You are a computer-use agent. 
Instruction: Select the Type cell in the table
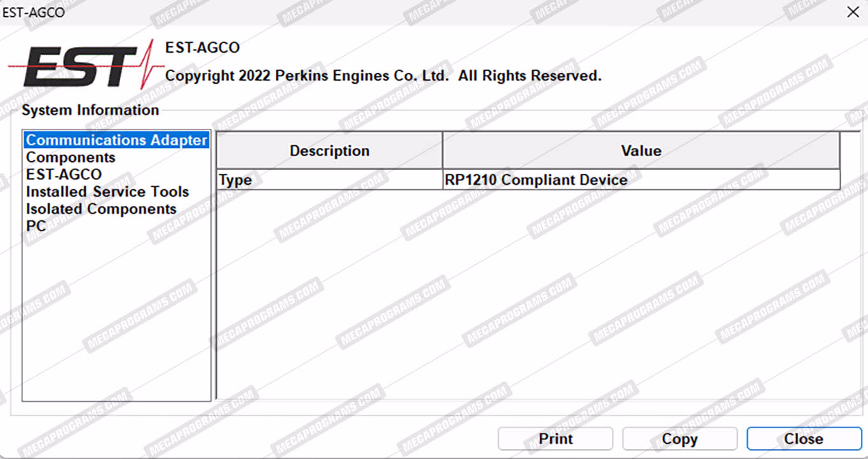pyautogui.click(x=329, y=180)
